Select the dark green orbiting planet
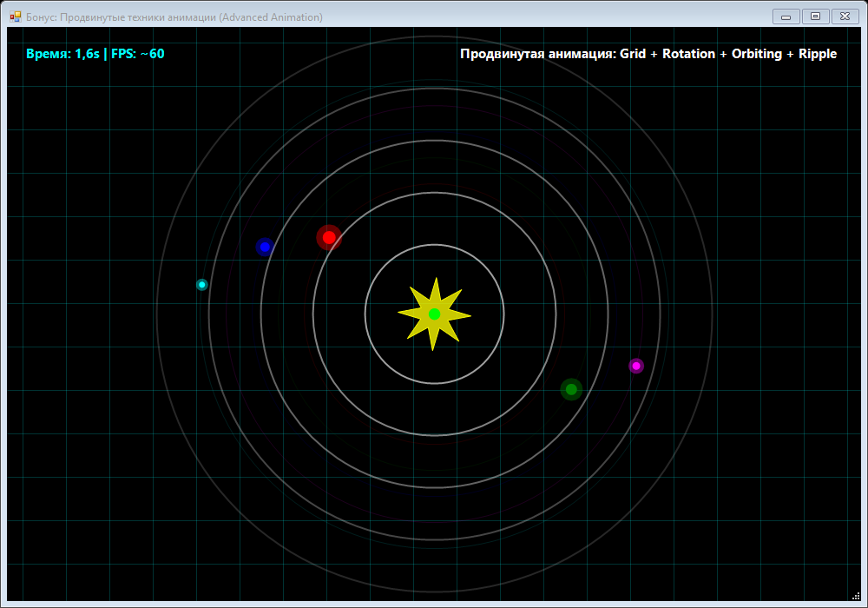868x608 pixels. coord(571,389)
